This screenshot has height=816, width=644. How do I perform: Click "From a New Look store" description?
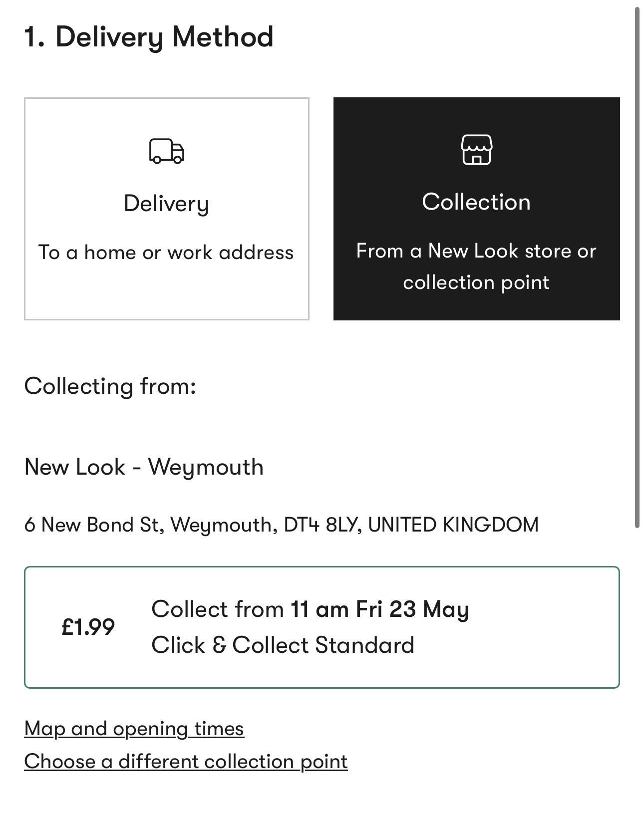pyautogui.click(x=476, y=251)
